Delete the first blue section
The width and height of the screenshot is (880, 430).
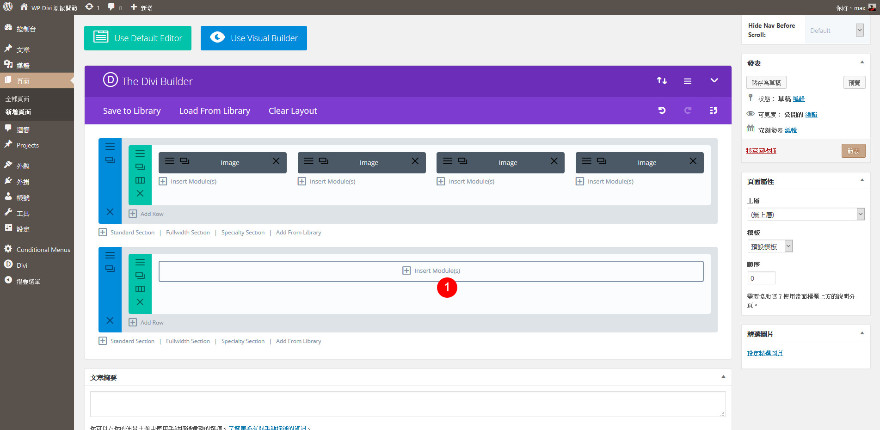coord(110,212)
